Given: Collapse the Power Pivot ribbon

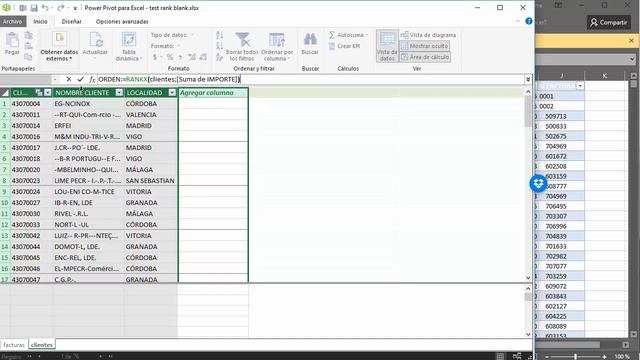Looking at the screenshot, I should pos(518,21).
